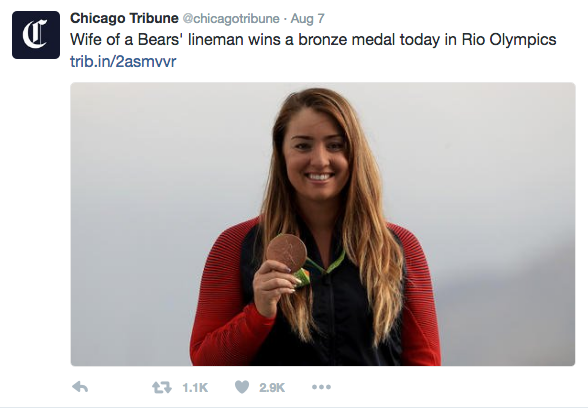588x409 pixels.
Task: Click the 2.9K likes count
Action: point(272,388)
